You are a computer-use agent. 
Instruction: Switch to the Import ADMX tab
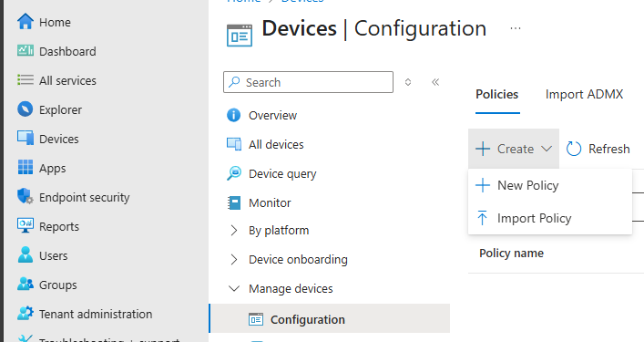pyautogui.click(x=584, y=94)
